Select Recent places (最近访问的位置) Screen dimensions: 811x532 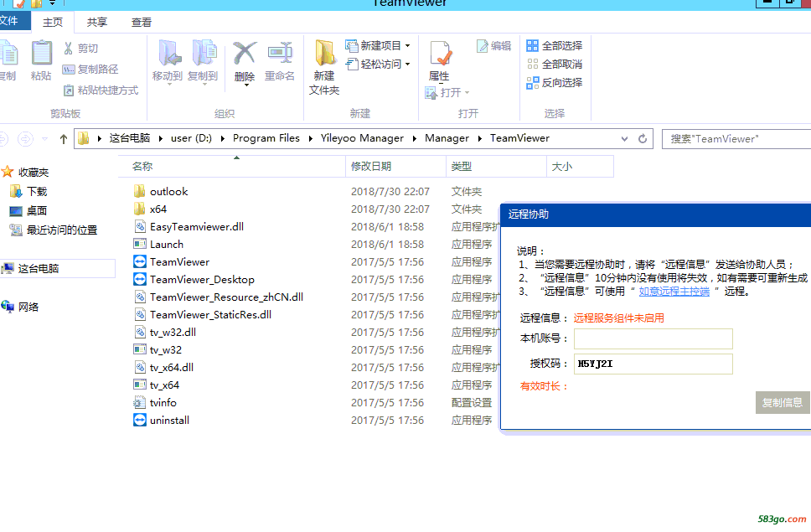coord(54,230)
